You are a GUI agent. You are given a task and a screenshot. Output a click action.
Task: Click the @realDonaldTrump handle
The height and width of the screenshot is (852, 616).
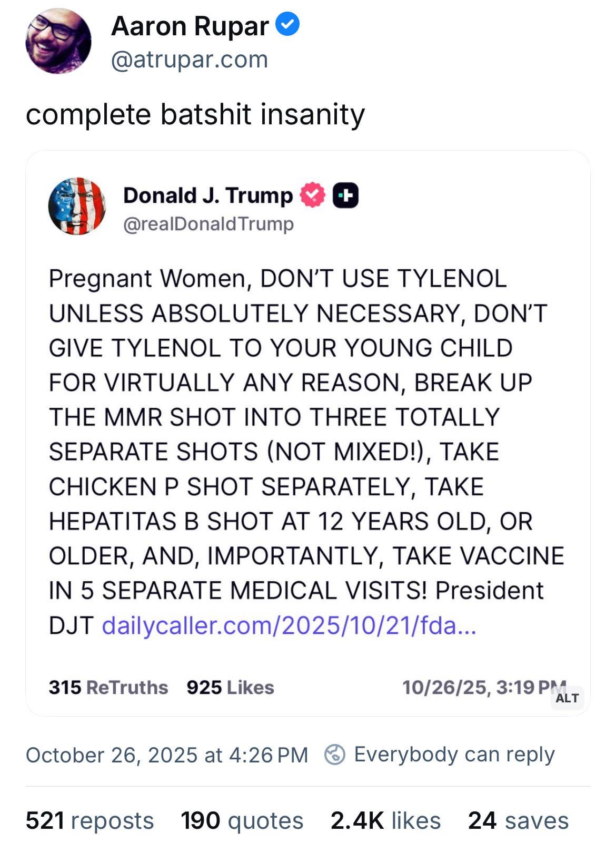pos(208,224)
